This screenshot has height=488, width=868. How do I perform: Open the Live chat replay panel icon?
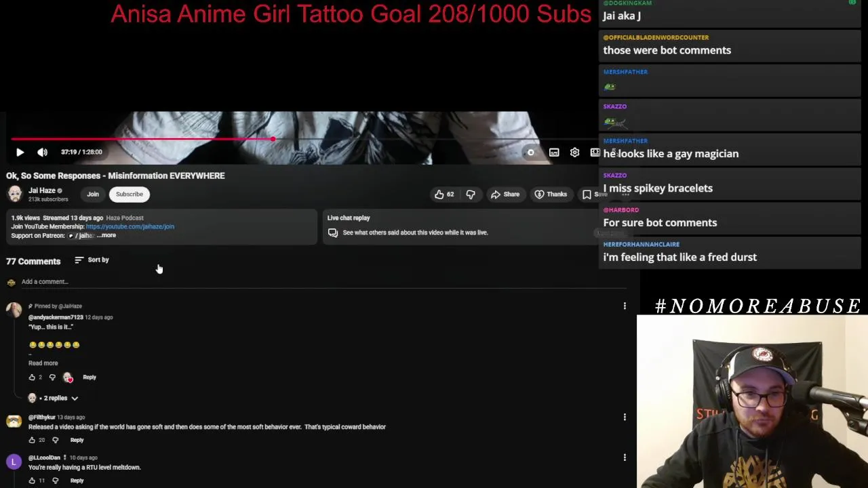(x=333, y=232)
